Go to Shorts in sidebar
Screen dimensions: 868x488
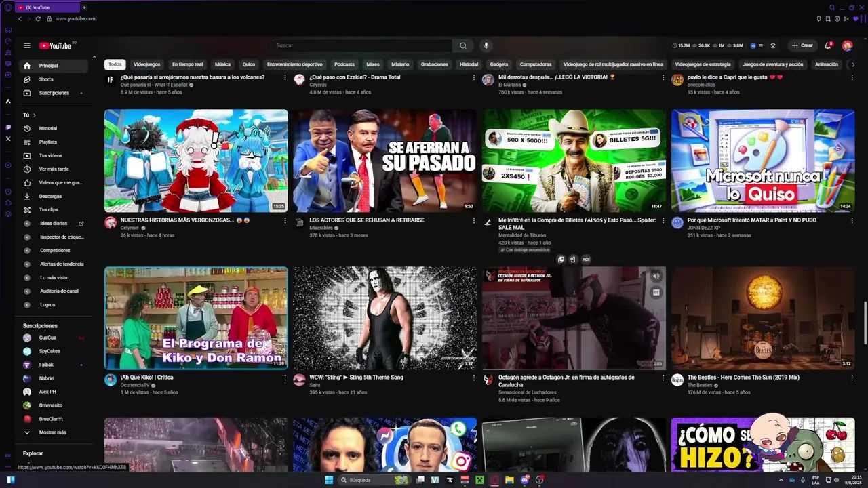tap(55, 79)
